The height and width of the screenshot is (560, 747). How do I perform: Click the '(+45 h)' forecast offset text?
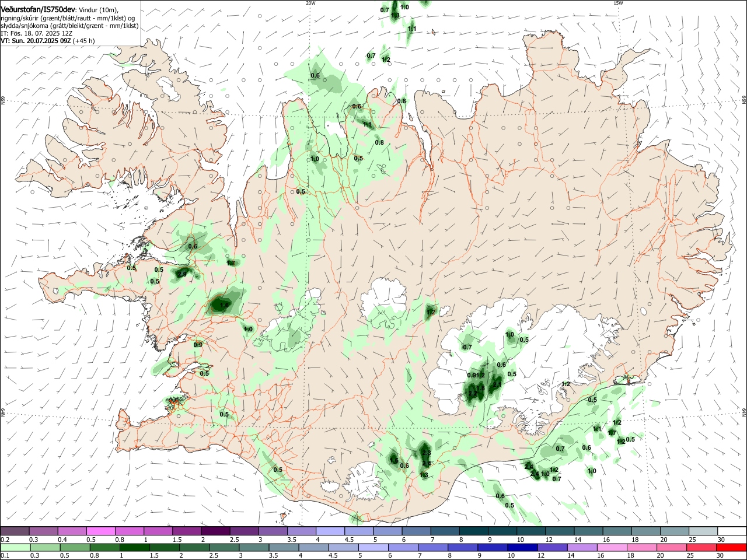(84, 41)
